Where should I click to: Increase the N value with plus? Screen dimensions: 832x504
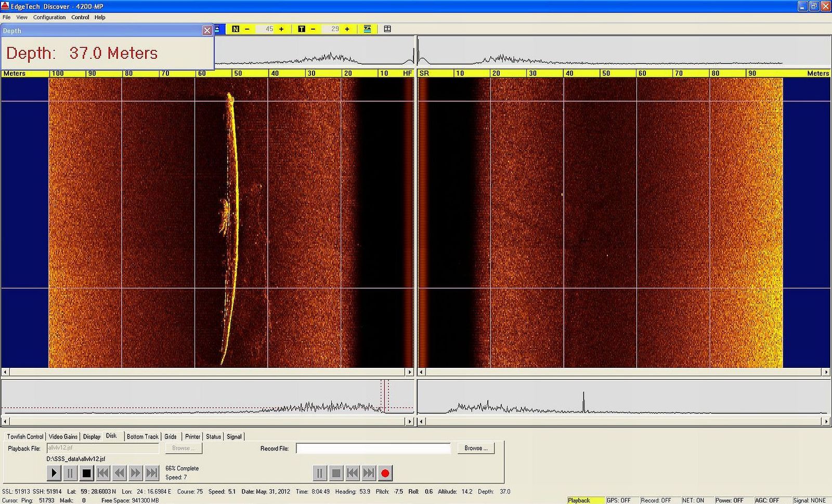(x=281, y=29)
